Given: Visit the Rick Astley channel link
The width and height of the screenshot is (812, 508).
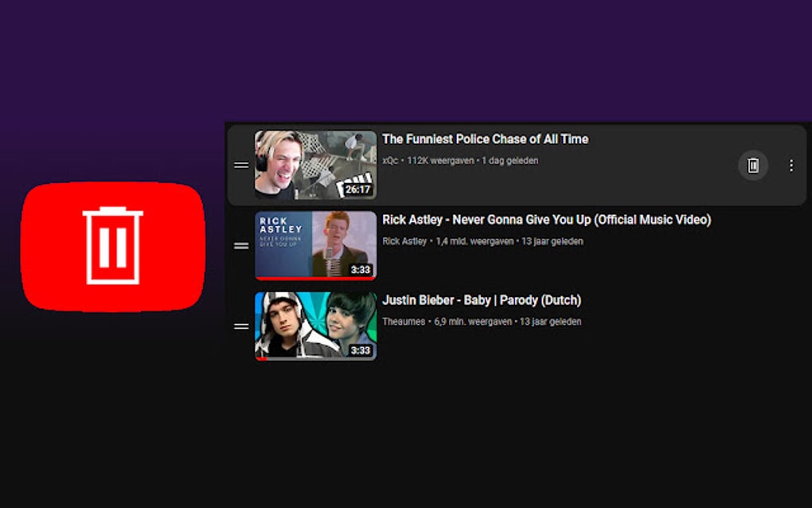Looking at the screenshot, I should point(404,241).
